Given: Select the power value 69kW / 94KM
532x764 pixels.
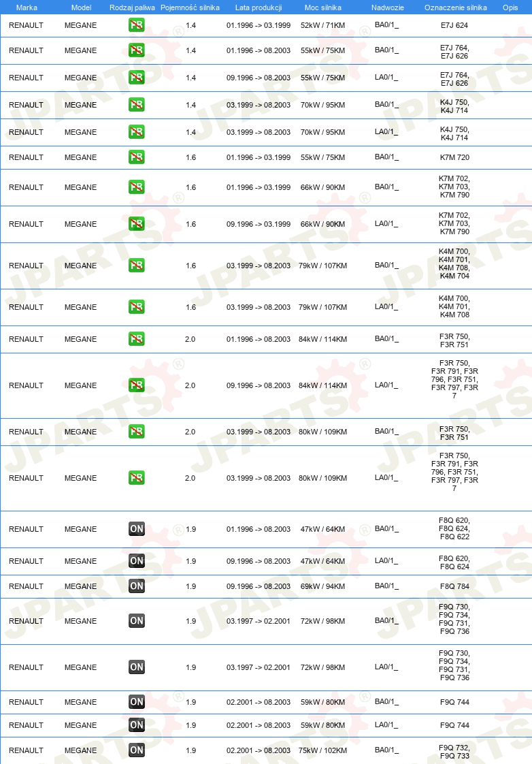Looking at the screenshot, I should (x=322, y=586).
